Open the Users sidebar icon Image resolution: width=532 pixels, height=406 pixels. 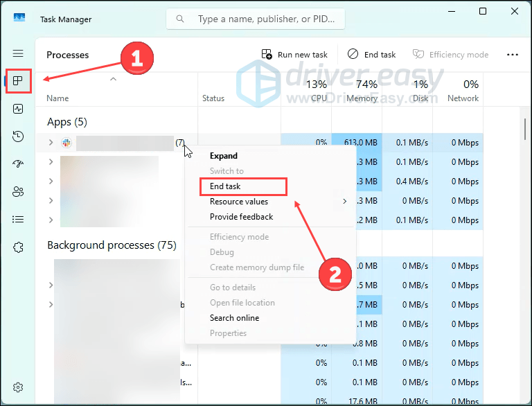[18, 192]
